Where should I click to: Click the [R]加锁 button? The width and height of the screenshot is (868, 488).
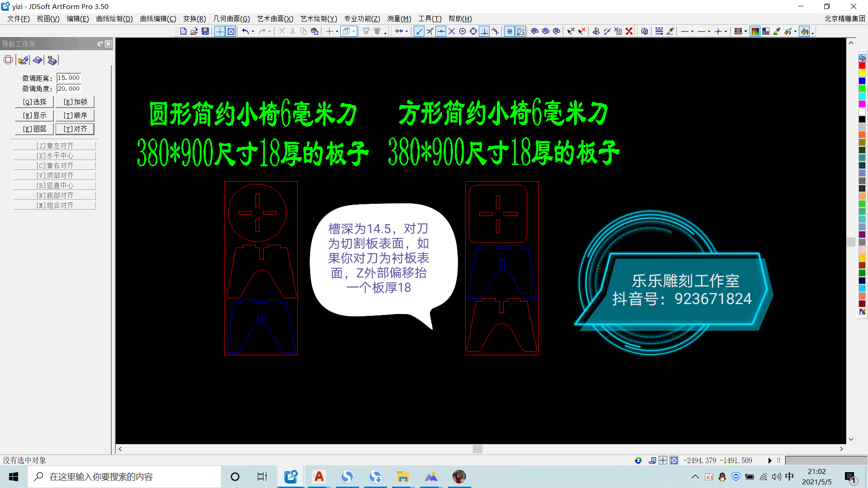(x=75, y=102)
